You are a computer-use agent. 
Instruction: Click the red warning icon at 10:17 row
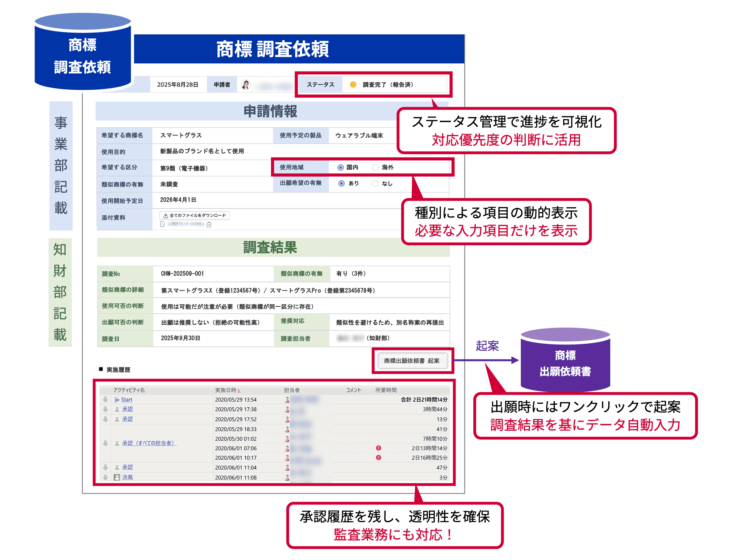point(378,458)
